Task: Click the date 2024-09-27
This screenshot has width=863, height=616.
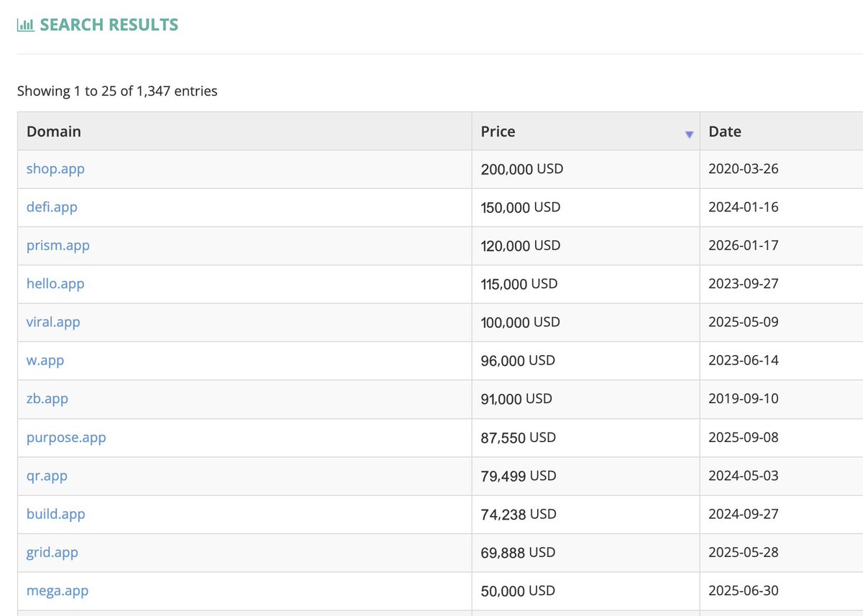Action: pyautogui.click(x=744, y=514)
